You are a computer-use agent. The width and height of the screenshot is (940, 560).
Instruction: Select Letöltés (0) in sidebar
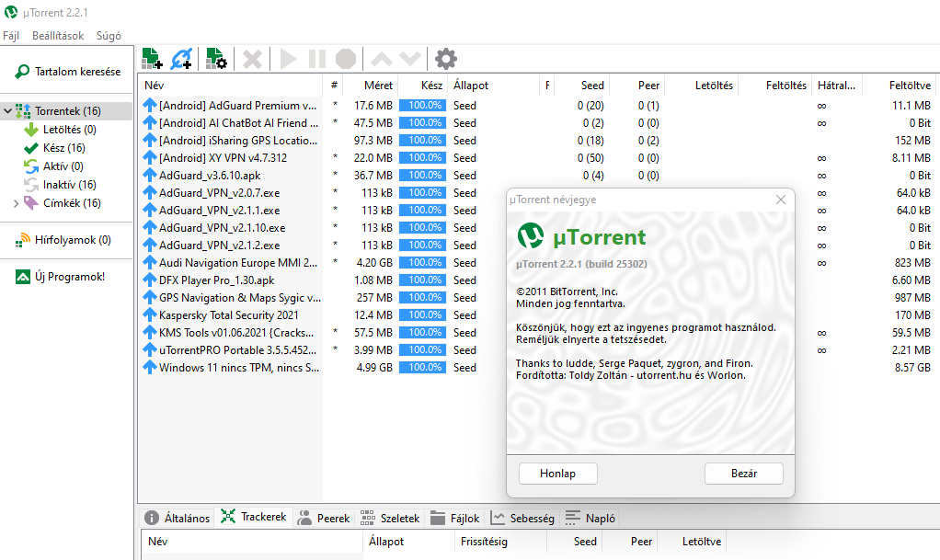pyautogui.click(x=70, y=130)
